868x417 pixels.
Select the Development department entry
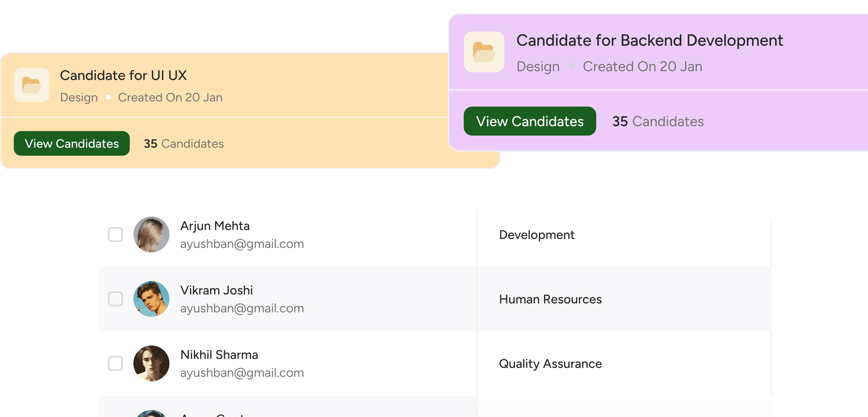pos(537,235)
